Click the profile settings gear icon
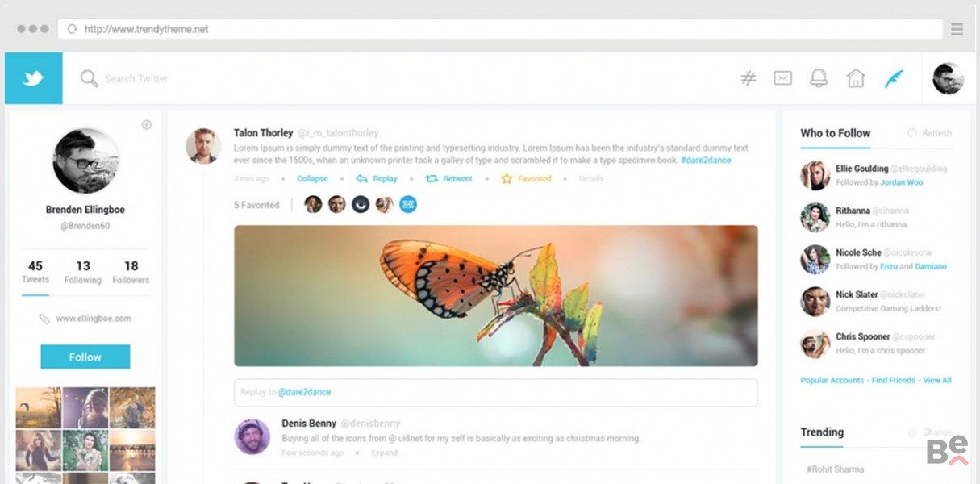The width and height of the screenshot is (980, 484). point(147,125)
